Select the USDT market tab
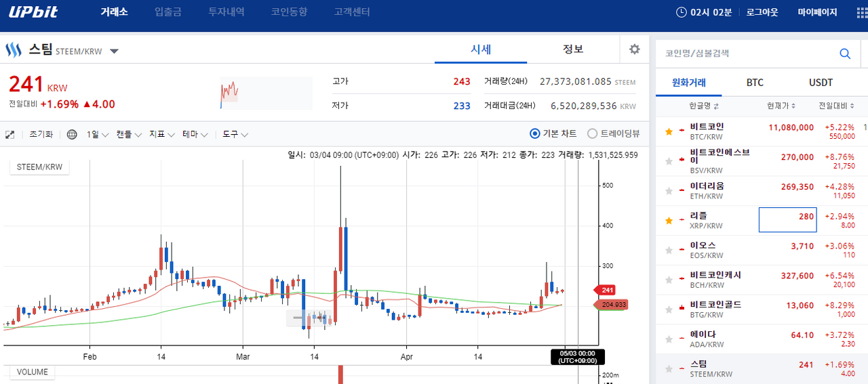 point(821,83)
